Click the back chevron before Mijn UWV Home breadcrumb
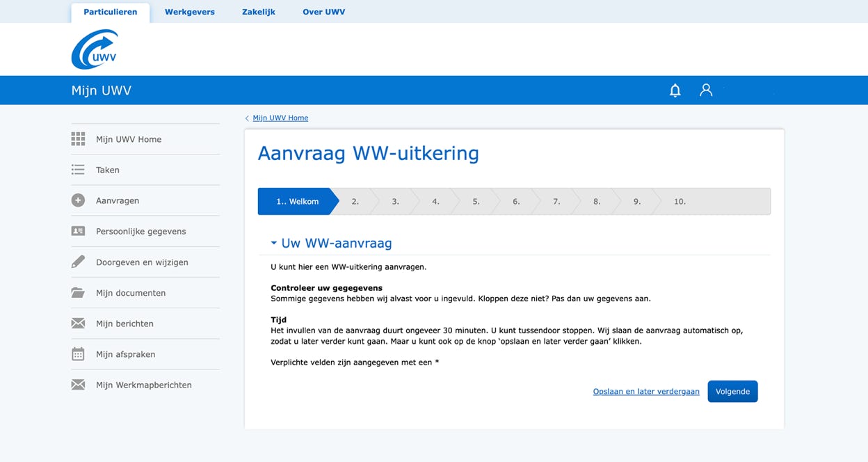The image size is (868, 462). 247,118
